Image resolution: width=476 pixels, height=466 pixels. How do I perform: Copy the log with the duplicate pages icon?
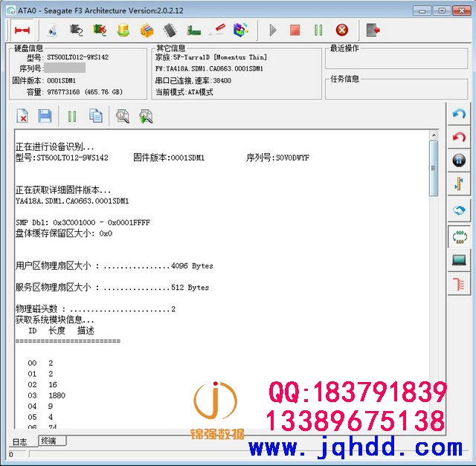click(96, 116)
